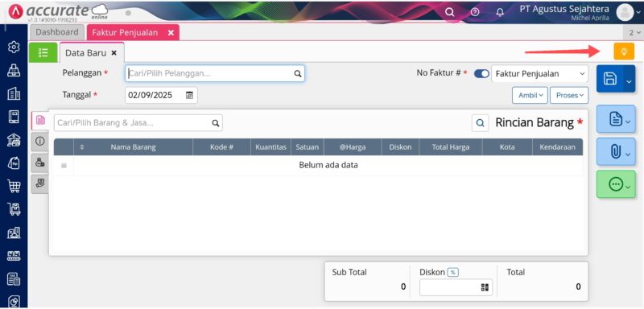Click the search button beside Rincian Barang
Screen dimensions: 644x309
pyautogui.click(x=480, y=122)
